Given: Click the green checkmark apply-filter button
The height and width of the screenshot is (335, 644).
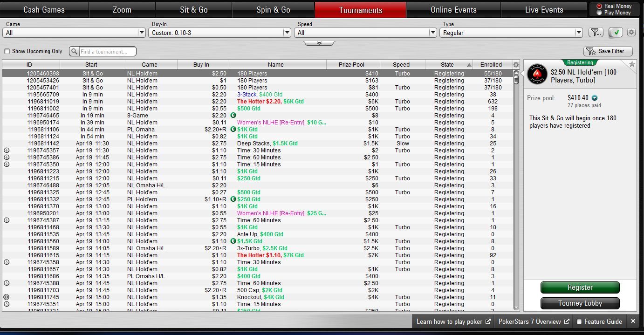Looking at the screenshot, I should [616, 32].
